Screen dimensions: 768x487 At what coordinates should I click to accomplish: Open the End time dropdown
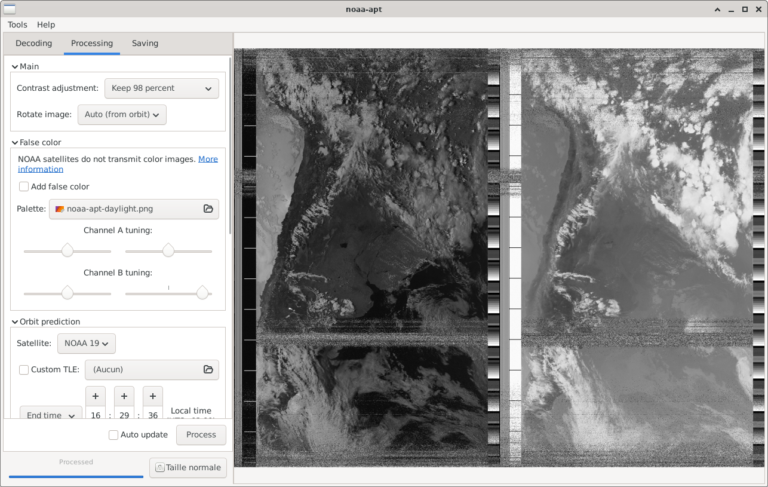click(51, 414)
